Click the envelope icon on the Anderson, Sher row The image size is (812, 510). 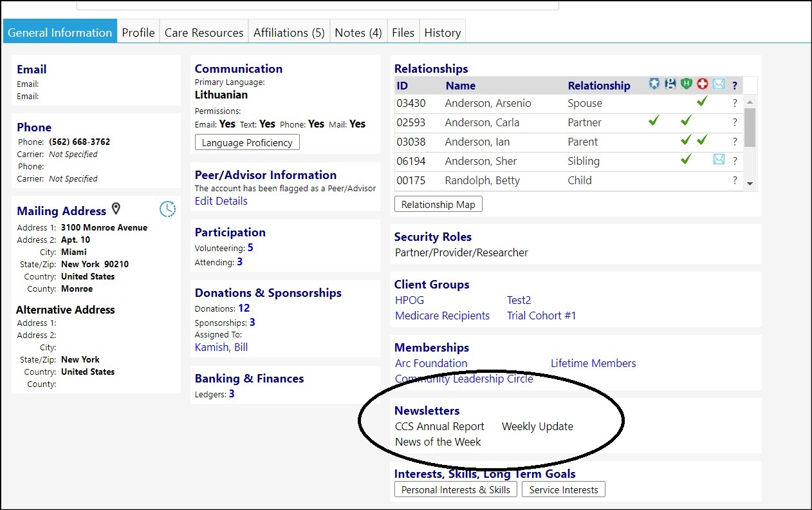719,159
